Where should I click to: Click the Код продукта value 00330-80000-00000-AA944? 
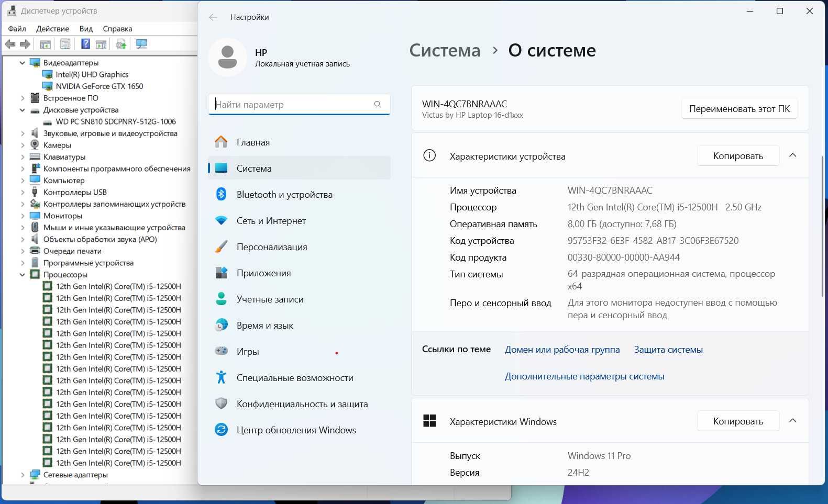coord(624,257)
